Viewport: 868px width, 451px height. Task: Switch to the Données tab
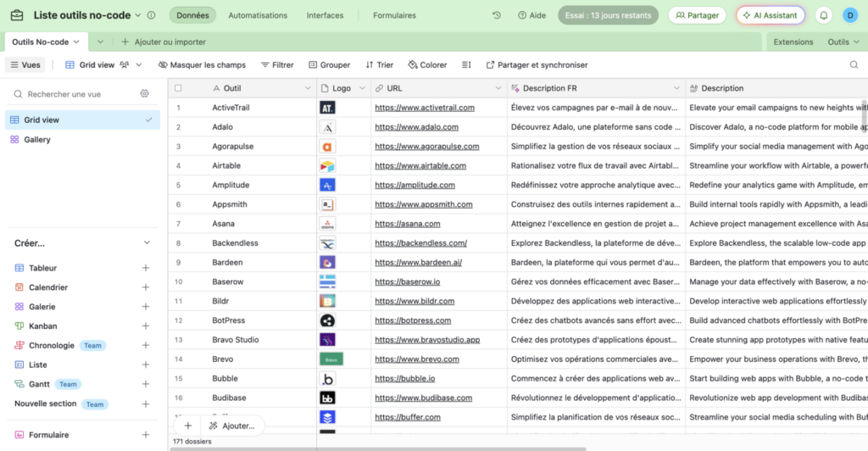click(x=192, y=15)
